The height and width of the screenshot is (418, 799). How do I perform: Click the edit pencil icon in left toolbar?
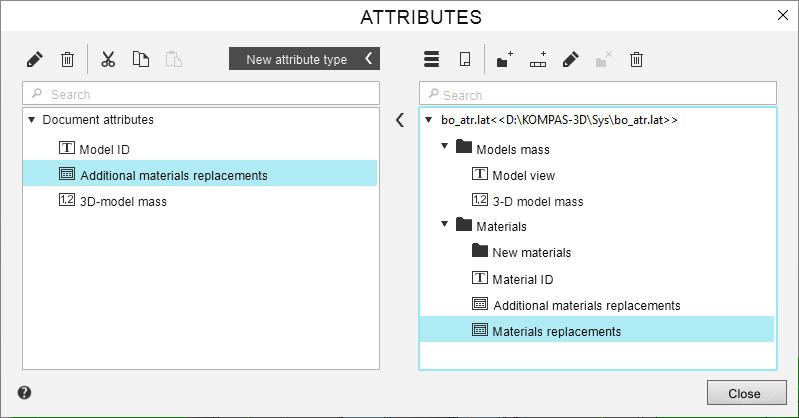coord(35,60)
